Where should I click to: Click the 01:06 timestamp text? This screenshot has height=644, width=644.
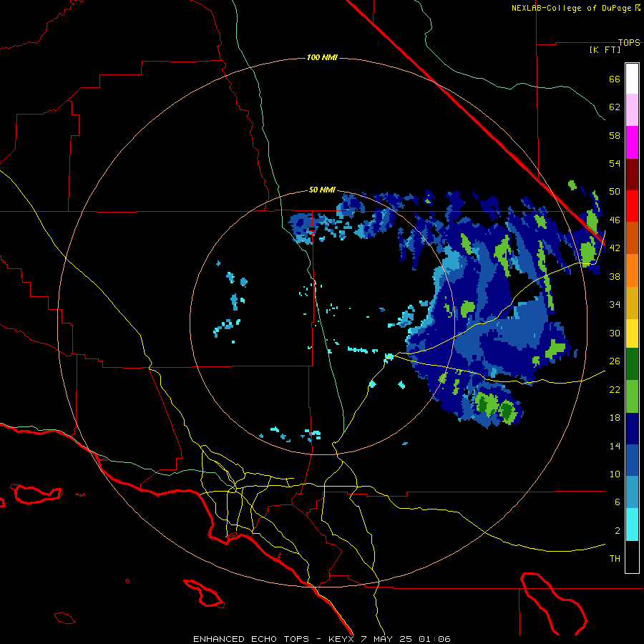pos(434,639)
